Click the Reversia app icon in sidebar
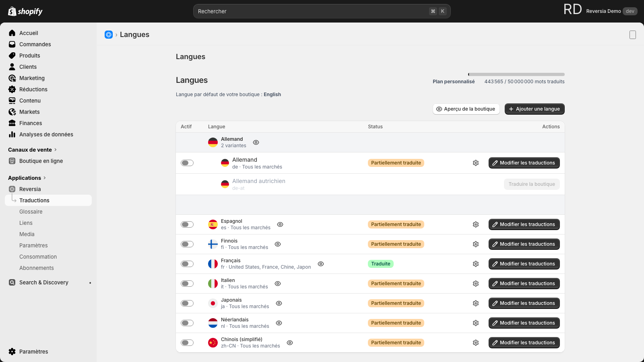Image resolution: width=644 pixels, height=362 pixels. point(12,189)
